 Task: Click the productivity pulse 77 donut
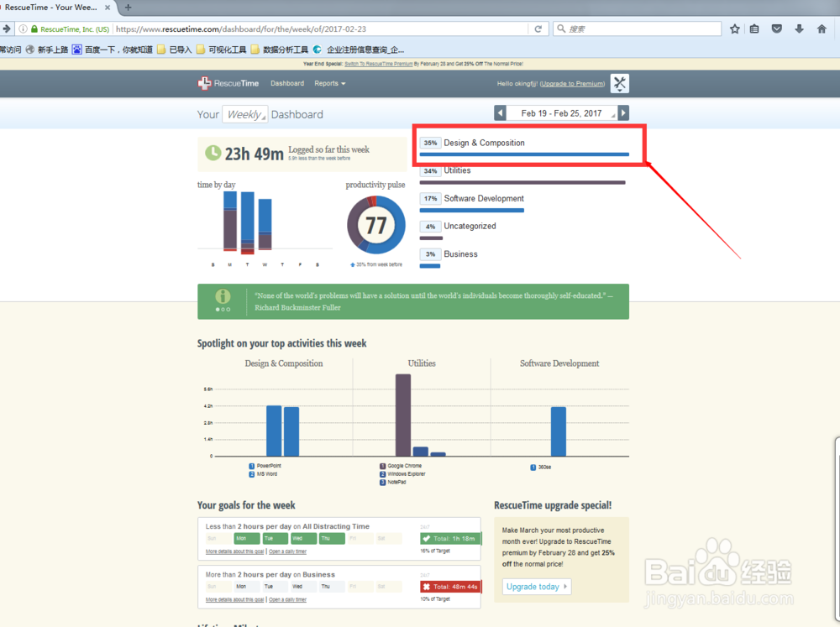click(x=376, y=225)
